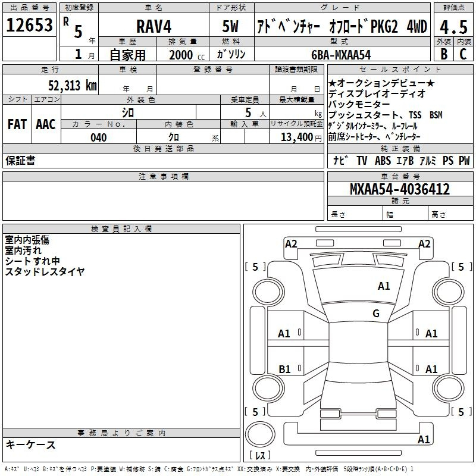Image resolution: width=476 pixels, height=476 pixels.
Task: Select interior color クロ
Action: (x=174, y=137)
